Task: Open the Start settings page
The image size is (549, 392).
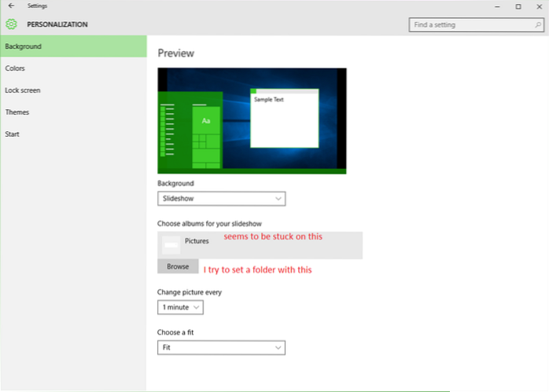Action: tap(13, 134)
